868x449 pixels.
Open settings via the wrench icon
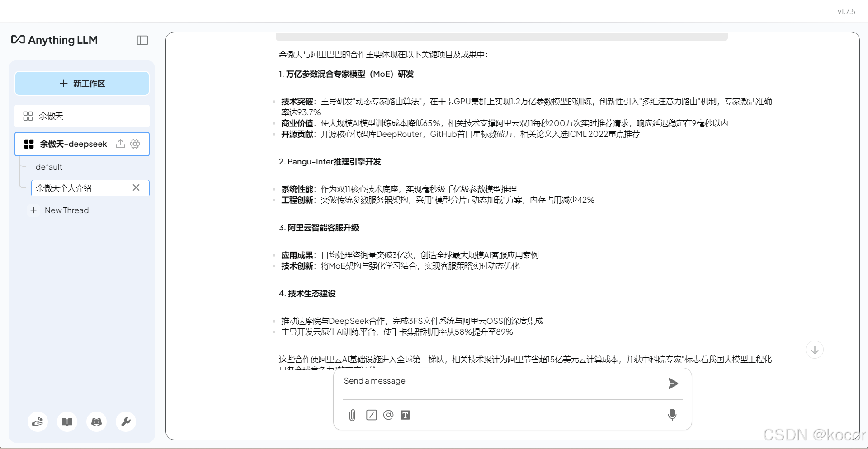tap(126, 421)
